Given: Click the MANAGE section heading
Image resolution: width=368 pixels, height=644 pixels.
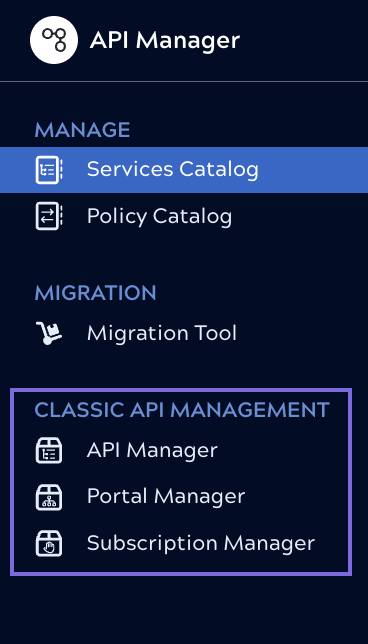Looking at the screenshot, I should (83, 130).
